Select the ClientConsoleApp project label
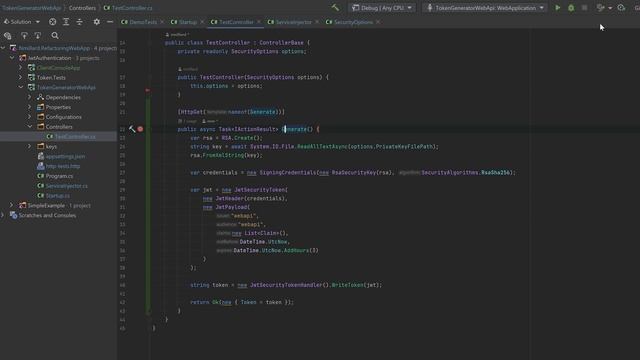The width and height of the screenshot is (640, 360). [58, 68]
